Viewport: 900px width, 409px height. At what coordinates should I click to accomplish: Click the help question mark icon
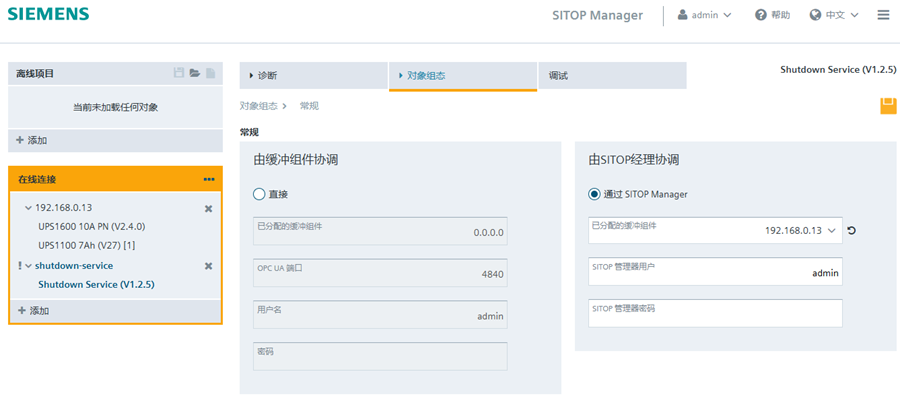[x=761, y=15]
